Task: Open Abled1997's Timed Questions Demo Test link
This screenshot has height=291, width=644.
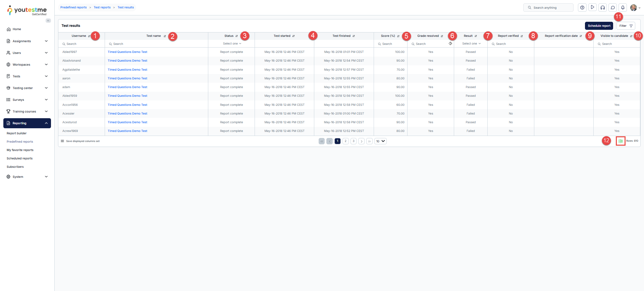Action: 127,52
